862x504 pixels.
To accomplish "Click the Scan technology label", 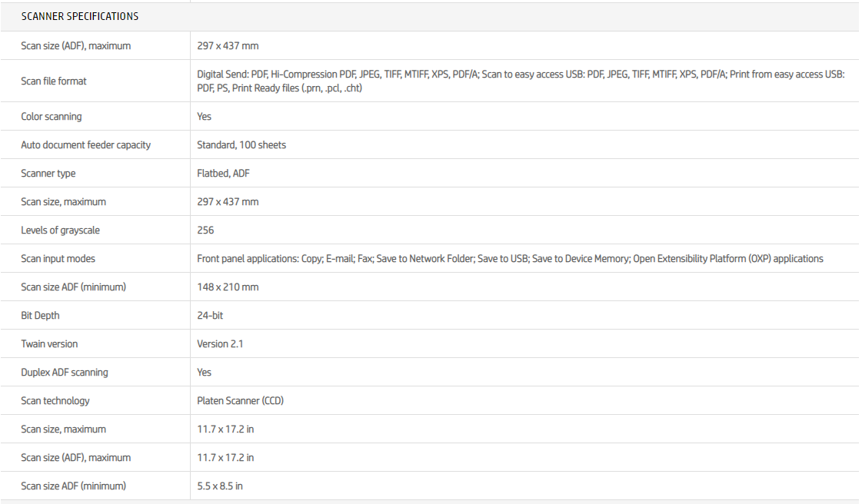I will coord(55,401).
